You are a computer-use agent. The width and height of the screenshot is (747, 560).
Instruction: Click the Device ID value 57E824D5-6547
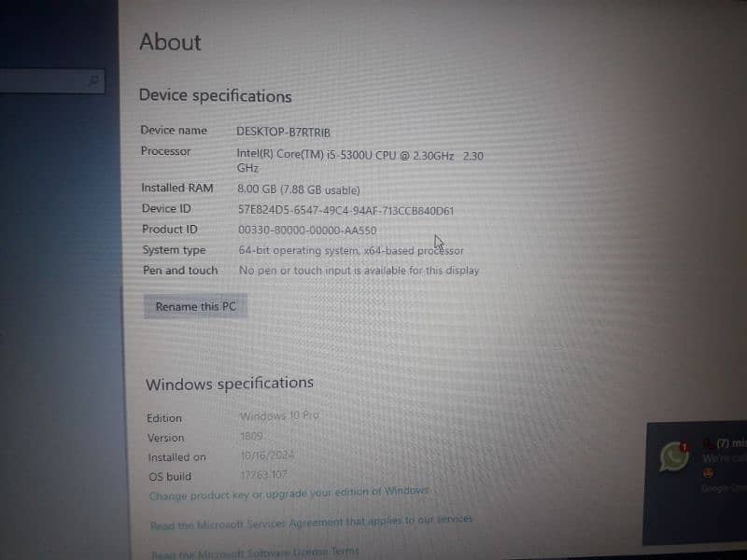[x=345, y=211]
